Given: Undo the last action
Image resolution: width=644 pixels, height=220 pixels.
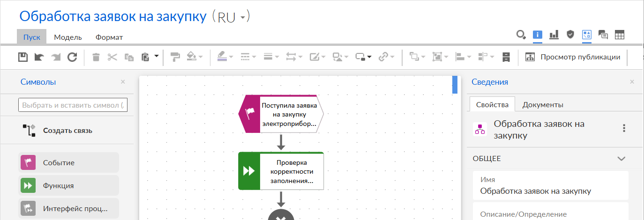Looking at the screenshot, I should point(39,57).
